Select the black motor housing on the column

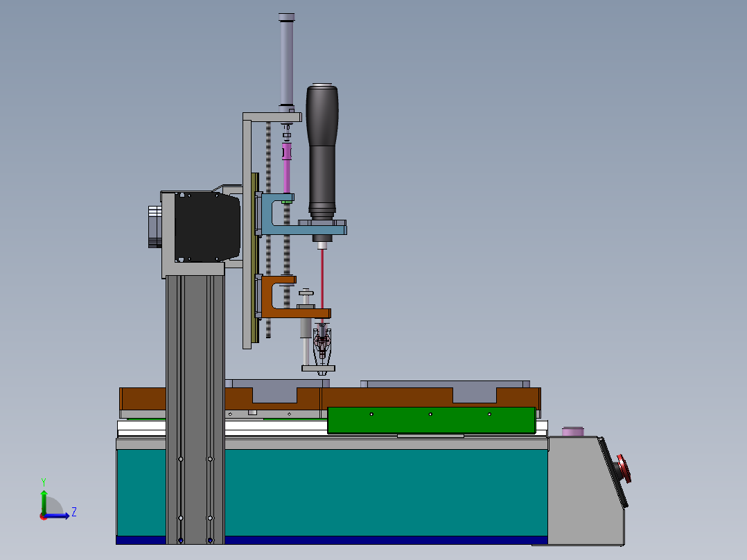(x=207, y=227)
